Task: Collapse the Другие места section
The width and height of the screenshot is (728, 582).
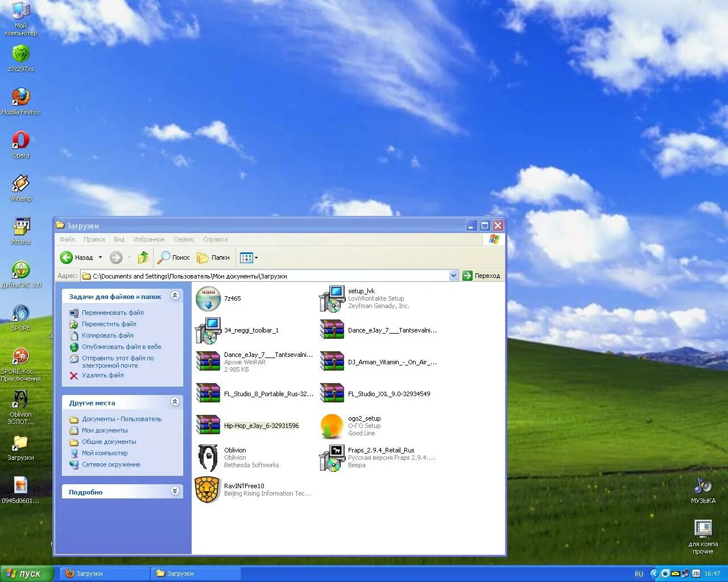Action: [175, 402]
